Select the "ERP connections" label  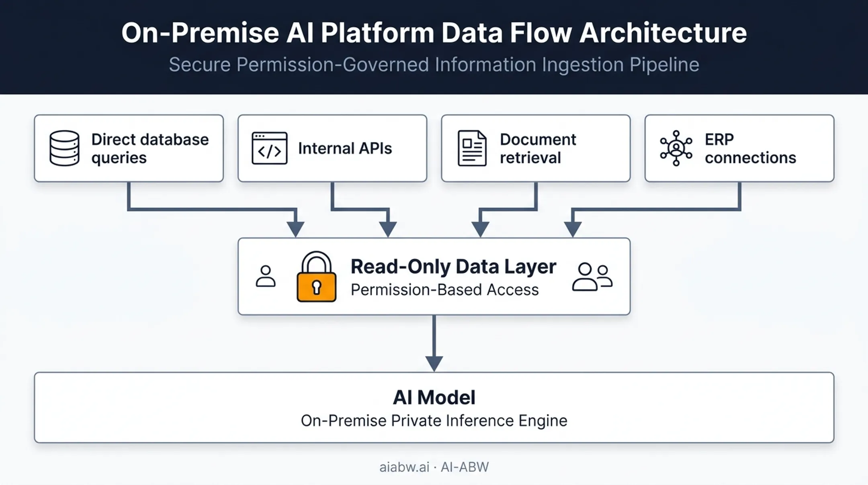[x=750, y=148]
